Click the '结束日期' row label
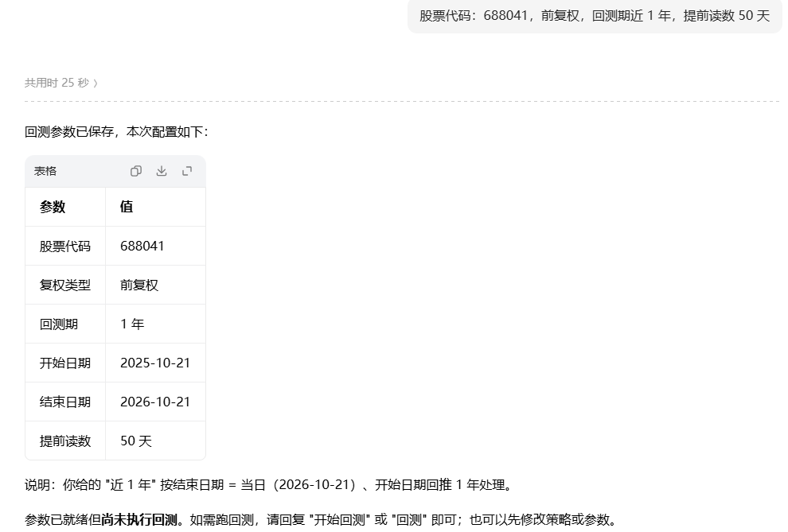 pyautogui.click(x=65, y=402)
